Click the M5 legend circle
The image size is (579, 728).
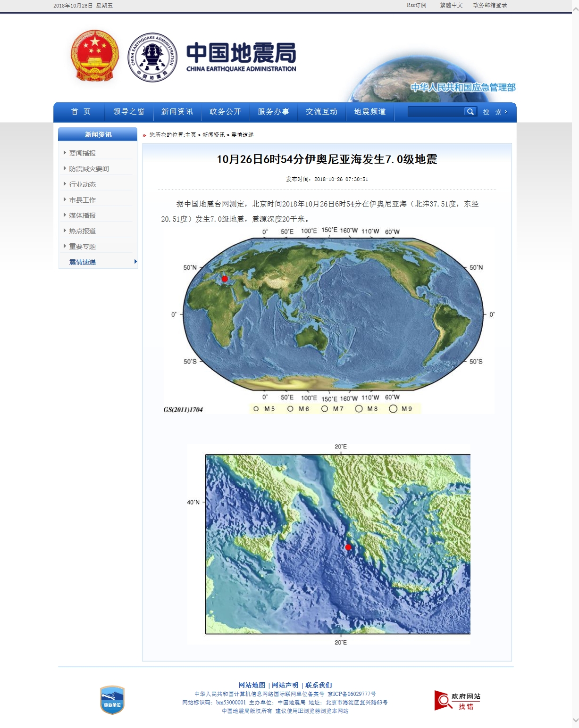pos(256,409)
